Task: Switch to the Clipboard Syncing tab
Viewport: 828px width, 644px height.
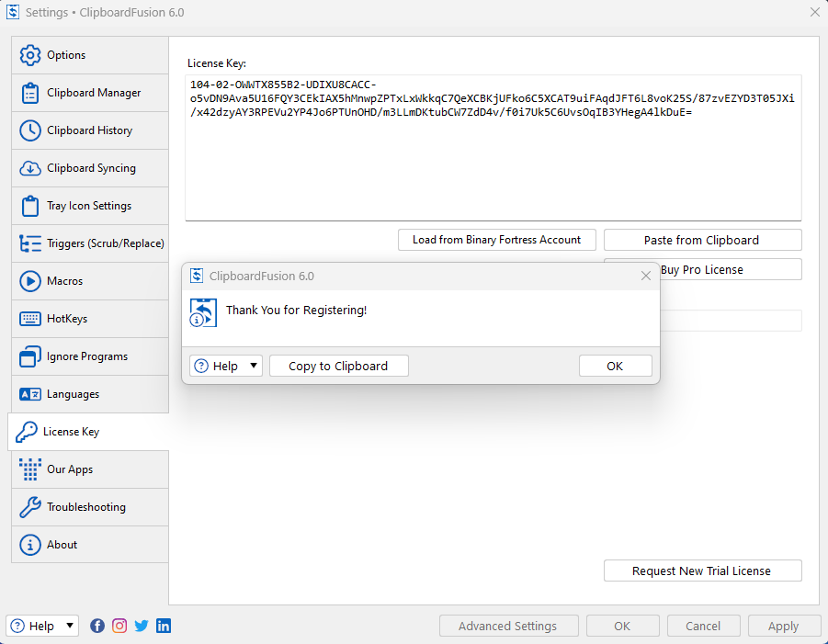Action: [x=90, y=168]
